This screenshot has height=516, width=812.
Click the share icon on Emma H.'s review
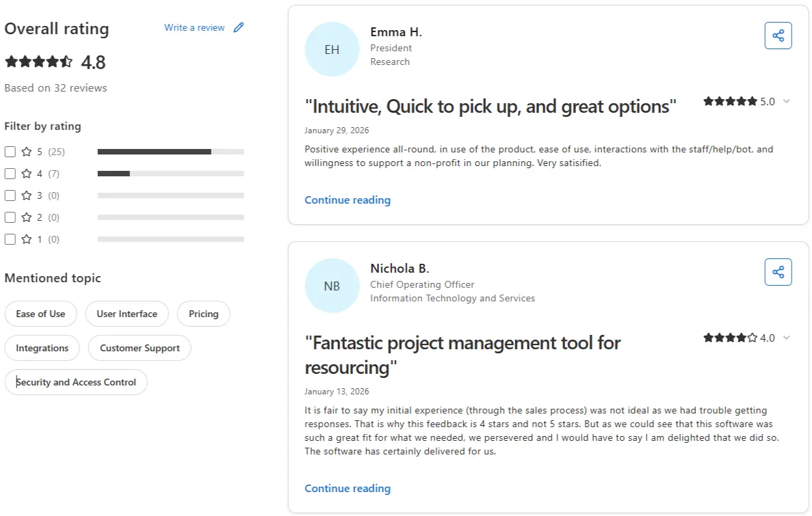(x=778, y=36)
